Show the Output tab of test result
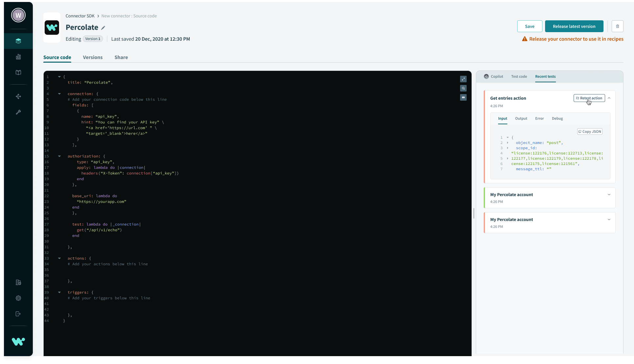 pyautogui.click(x=521, y=118)
